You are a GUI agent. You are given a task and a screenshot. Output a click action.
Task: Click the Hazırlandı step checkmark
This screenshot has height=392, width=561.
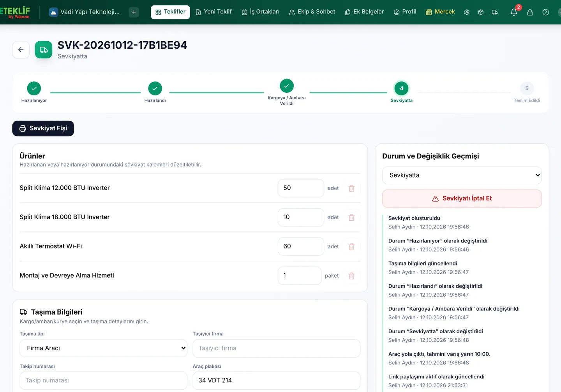click(x=155, y=88)
